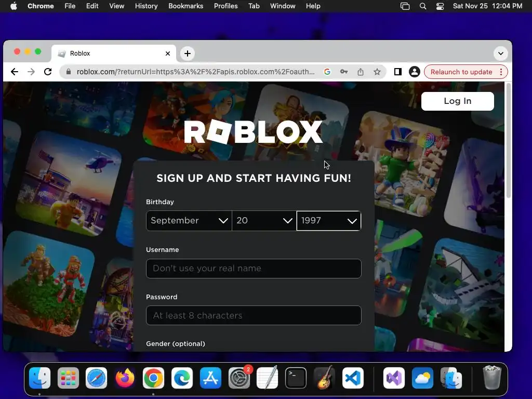Open the Help menu

point(313,6)
